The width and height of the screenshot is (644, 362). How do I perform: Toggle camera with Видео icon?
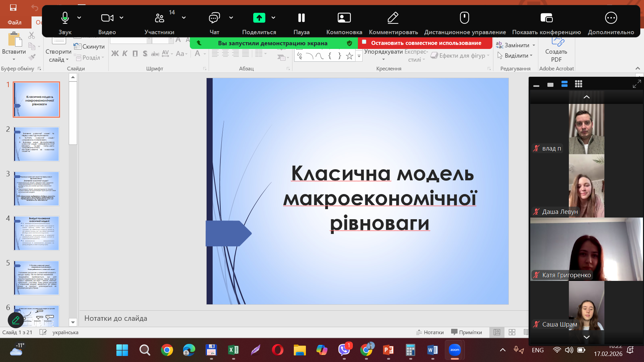tap(107, 18)
